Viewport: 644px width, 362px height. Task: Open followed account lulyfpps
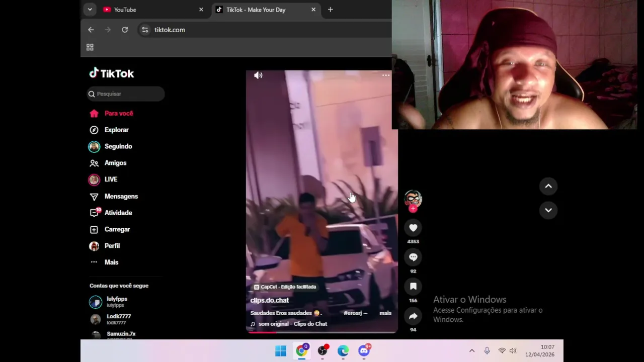tap(109, 302)
